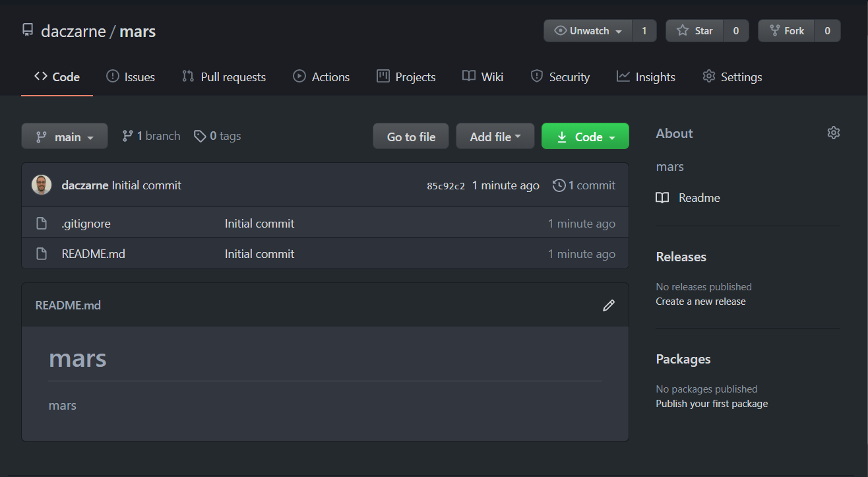Open the Pull requests tab
The image size is (868, 477).
[224, 77]
